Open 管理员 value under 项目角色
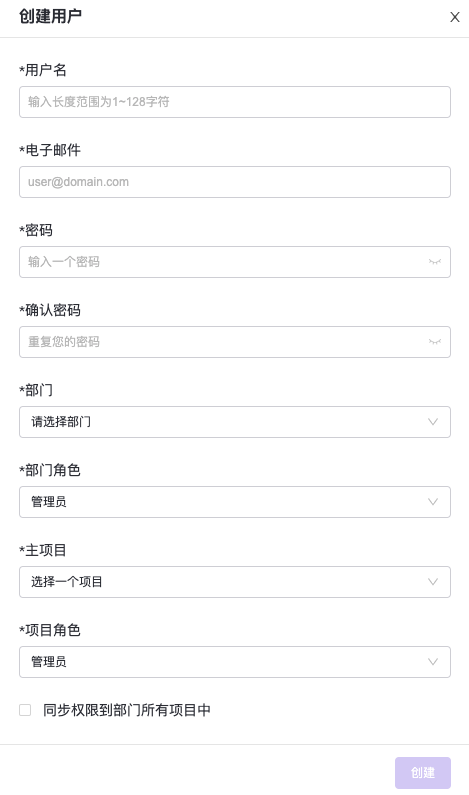469x795 pixels. point(49,662)
